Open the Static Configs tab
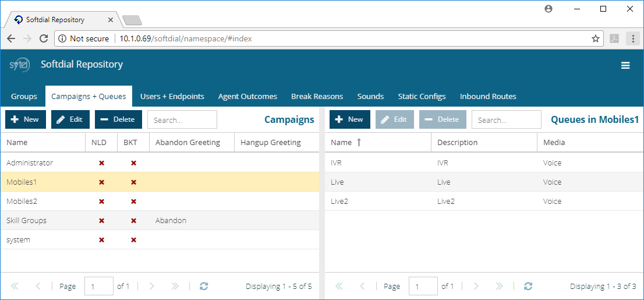 point(422,97)
